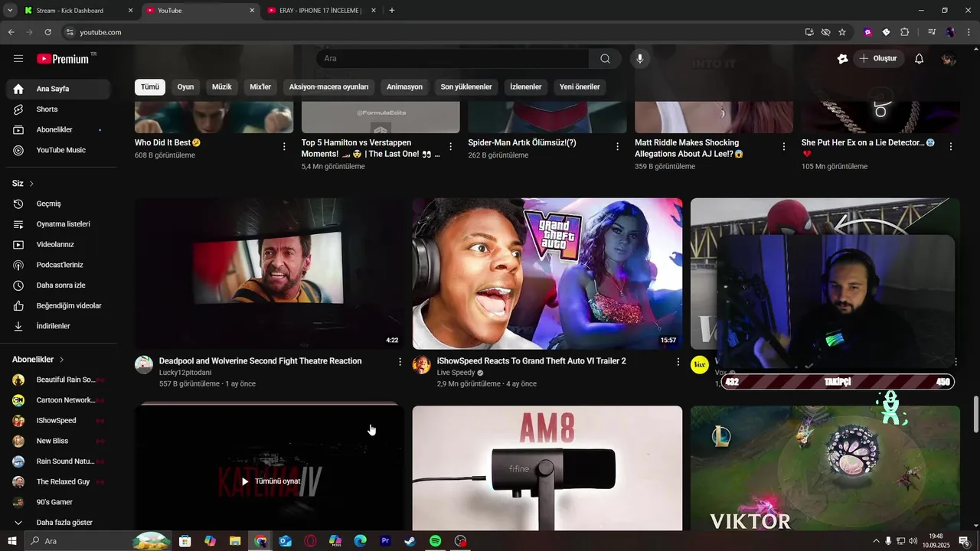Image resolution: width=980 pixels, height=551 pixels.
Task: Open Lucky12pitodani channel link
Action: click(x=185, y=373)
